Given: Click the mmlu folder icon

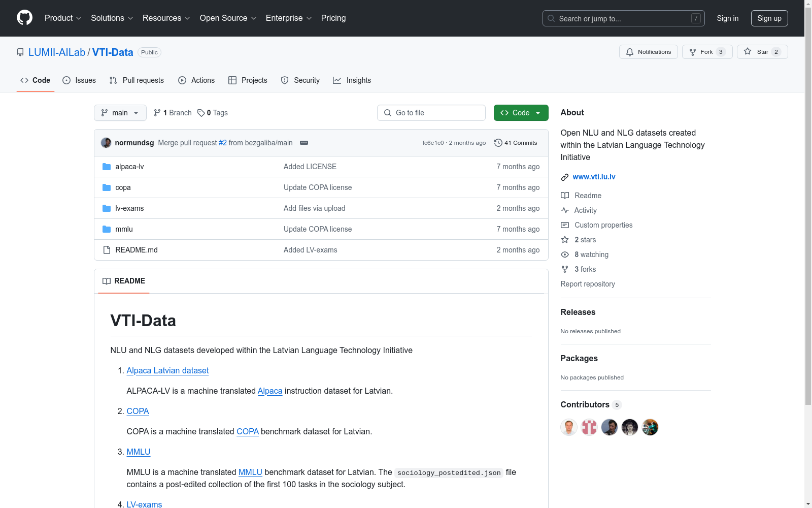Looking at the screenshot, I should click(x=107, y=229).
